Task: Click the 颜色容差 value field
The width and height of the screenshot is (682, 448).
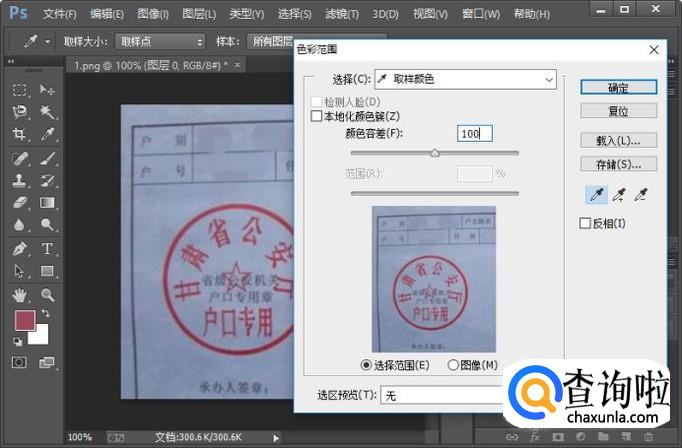Action: [475, 134]
